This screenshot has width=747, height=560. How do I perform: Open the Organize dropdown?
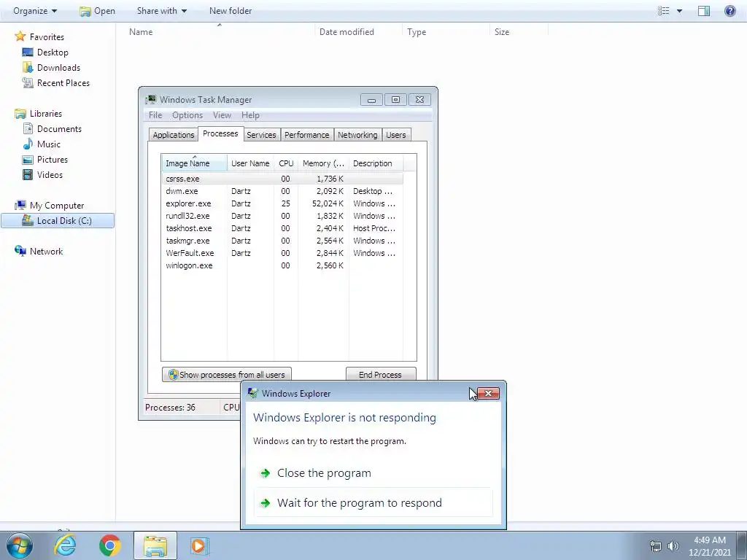(x=35, y=10)
